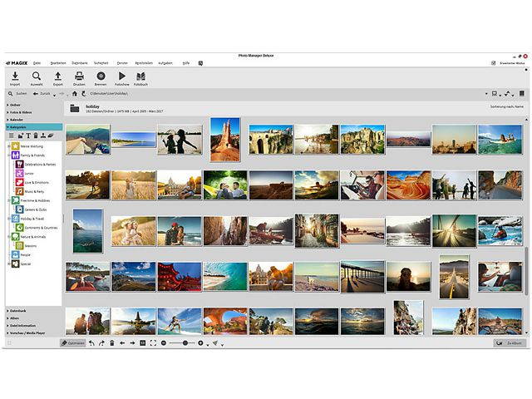Select the surfer riding wave thumbnail
This screenshot has width=532, height=399.
click(180, 322)
